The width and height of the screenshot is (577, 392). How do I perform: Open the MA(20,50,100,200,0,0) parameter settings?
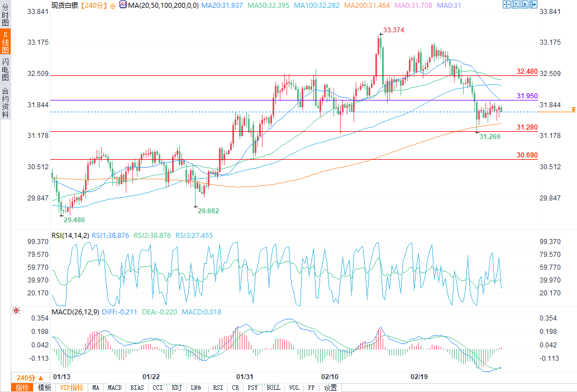tap(163, 6)
